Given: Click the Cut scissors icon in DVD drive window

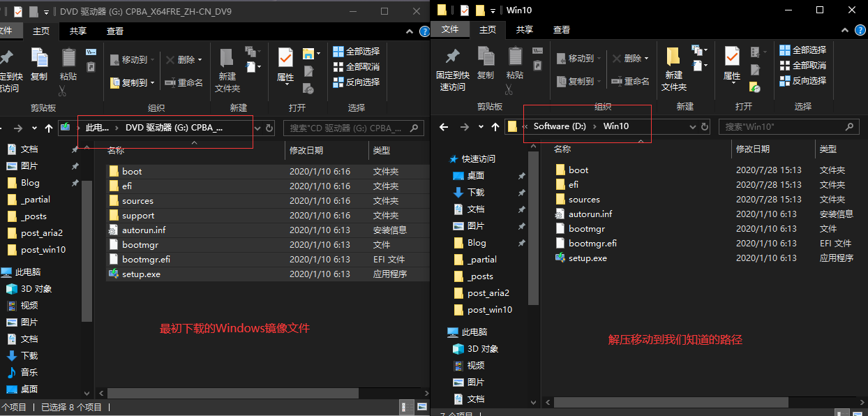Looking at the screenshot, I should 61,91.
